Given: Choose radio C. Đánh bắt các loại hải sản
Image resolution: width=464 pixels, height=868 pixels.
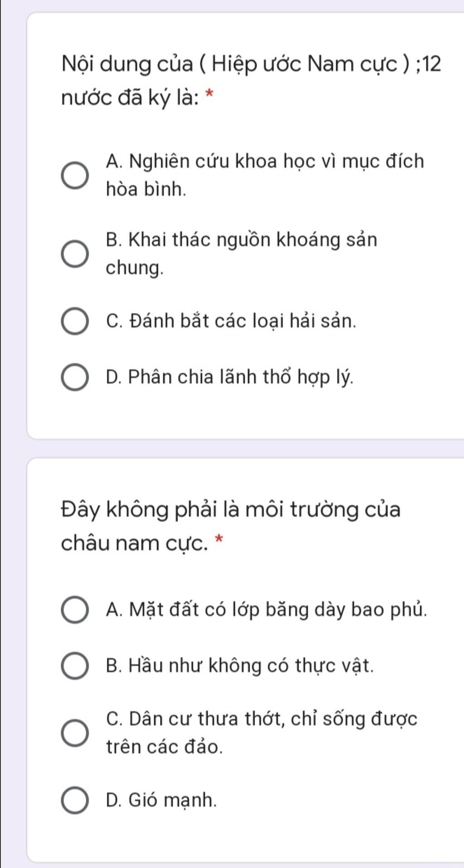Looking at the screenshot, I should (x=75, y=322).
